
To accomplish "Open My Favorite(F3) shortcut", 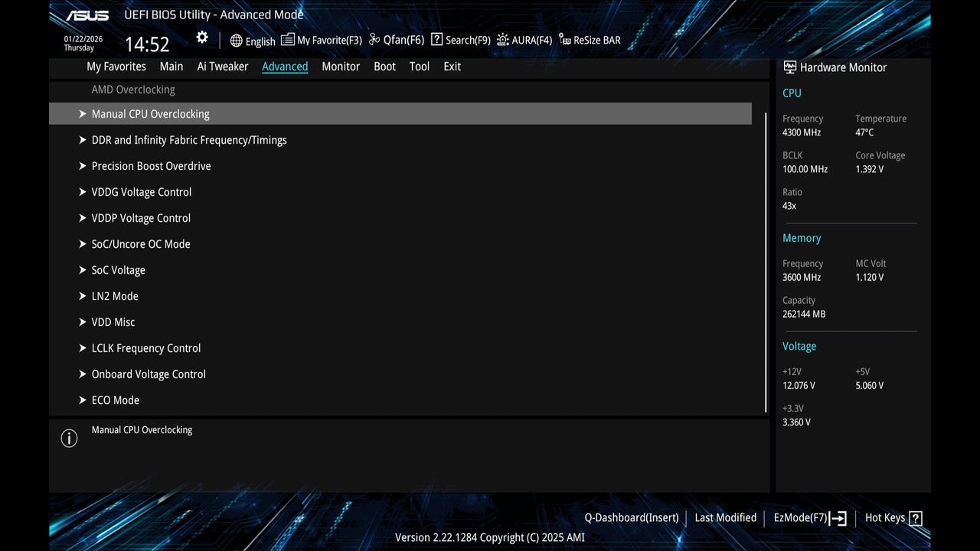I will click(x=321, y=40).
